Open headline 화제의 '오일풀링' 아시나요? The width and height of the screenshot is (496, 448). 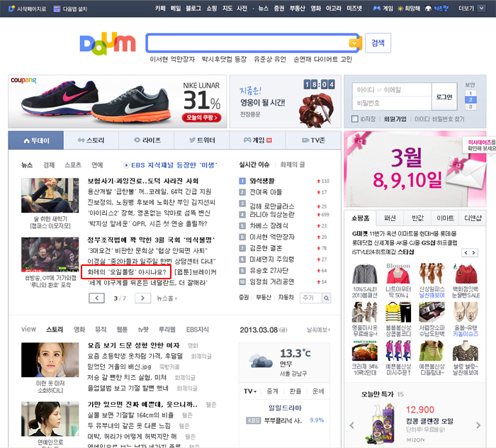point(127,271)
